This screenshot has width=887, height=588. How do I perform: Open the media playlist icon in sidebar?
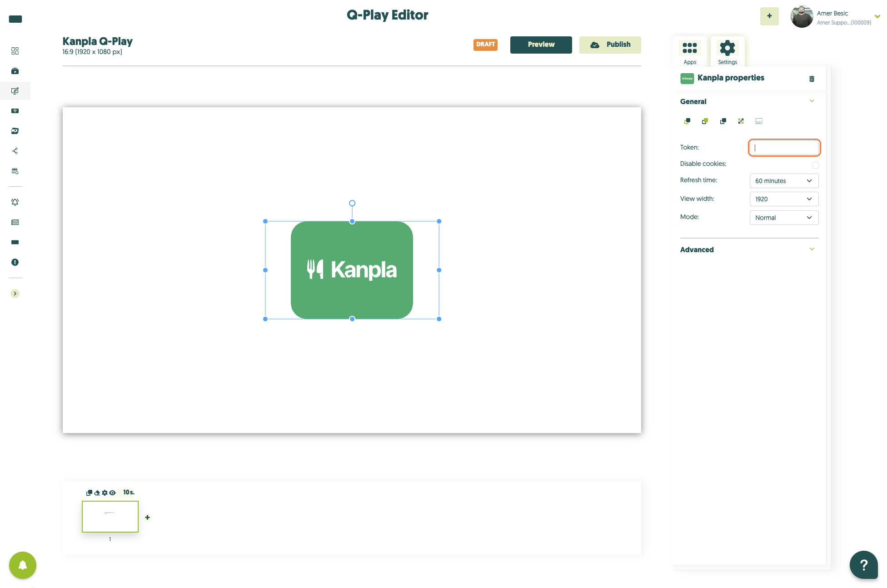(x=15, y=71)
